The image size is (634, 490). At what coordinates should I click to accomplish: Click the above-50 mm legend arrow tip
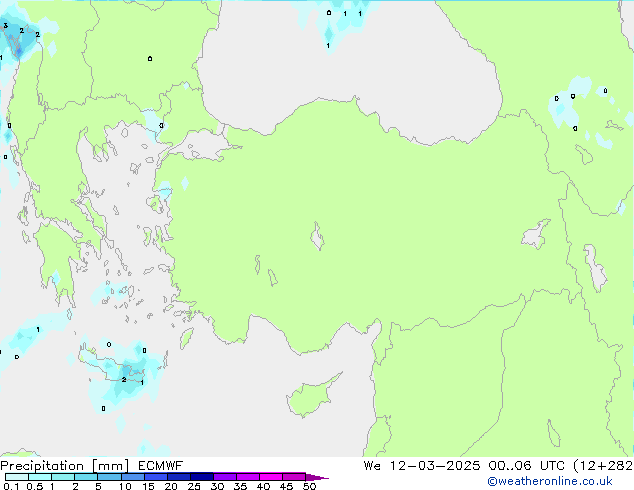coord(317,477)
